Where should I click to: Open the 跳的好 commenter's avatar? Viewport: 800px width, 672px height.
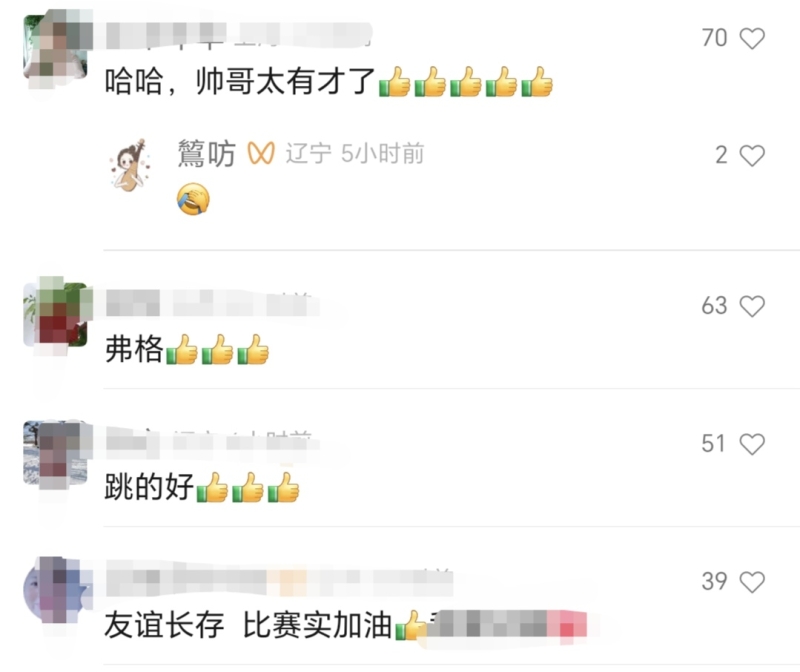tap(55, 453)
